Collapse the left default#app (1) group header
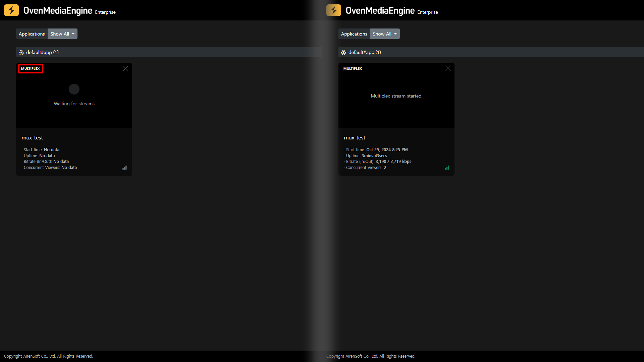The height and width of the screenshot is (362, 644). [x=42, y=52]
